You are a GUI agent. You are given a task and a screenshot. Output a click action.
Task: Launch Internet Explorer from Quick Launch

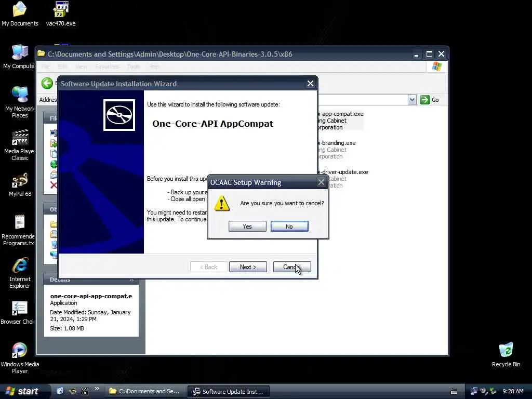coord(60,391)
